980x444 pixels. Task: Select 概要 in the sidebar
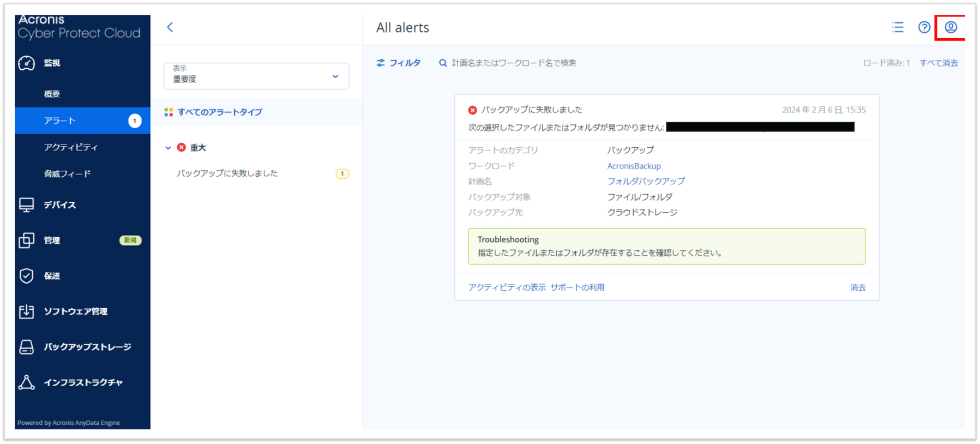(x=52, y=94)
